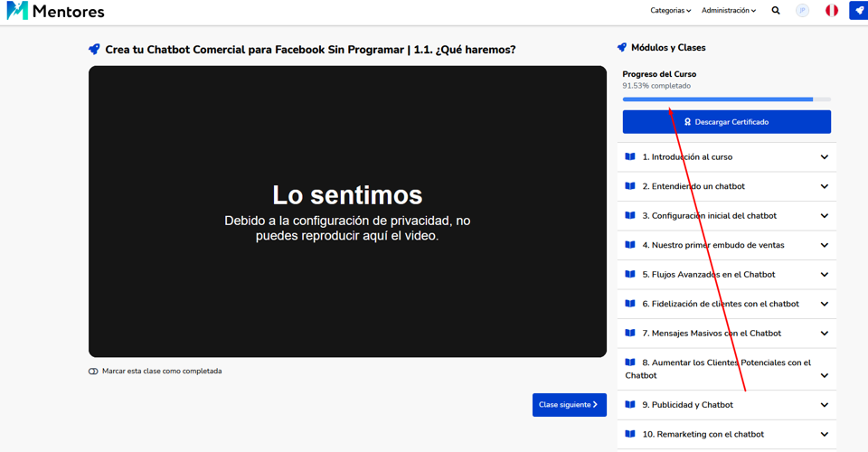Select 9. Publicidad y Chatbot module title
The width and height of the screenshot is (868, 452).
pyautogui.click(x=687, y=405)
